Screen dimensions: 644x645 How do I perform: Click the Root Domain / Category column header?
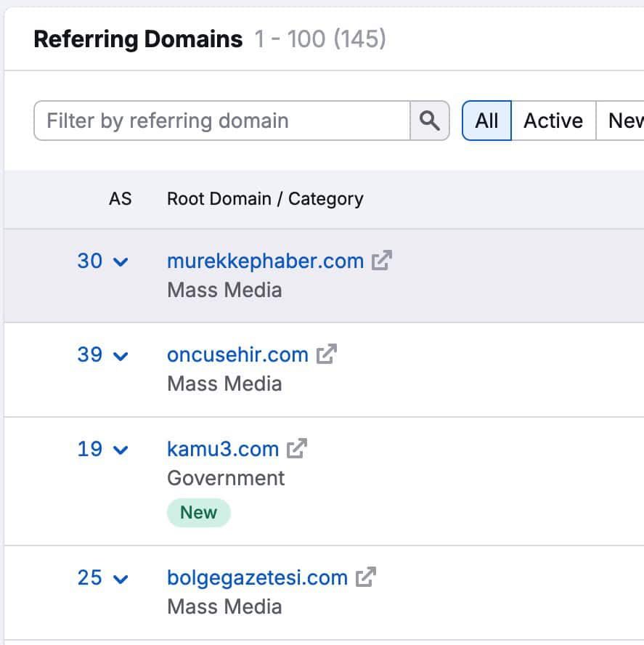point(265,198)
